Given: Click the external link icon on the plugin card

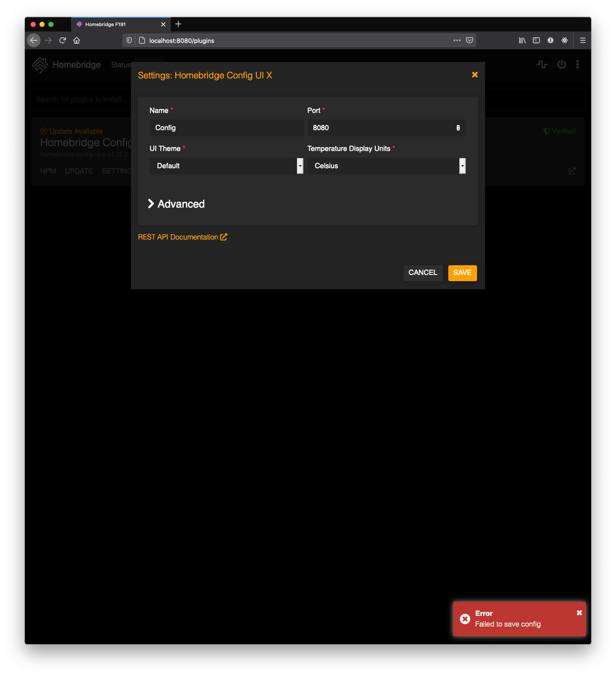Looking at the screenshot, I should tap(572, 171).
